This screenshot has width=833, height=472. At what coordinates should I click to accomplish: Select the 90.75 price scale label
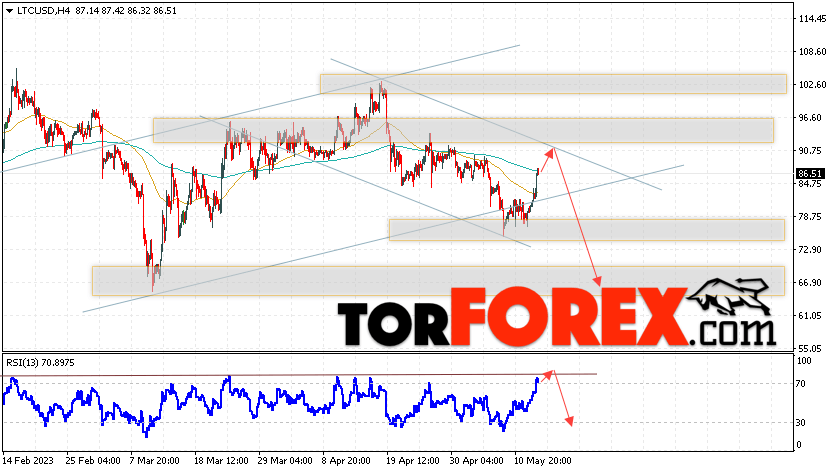click(812, 151)
